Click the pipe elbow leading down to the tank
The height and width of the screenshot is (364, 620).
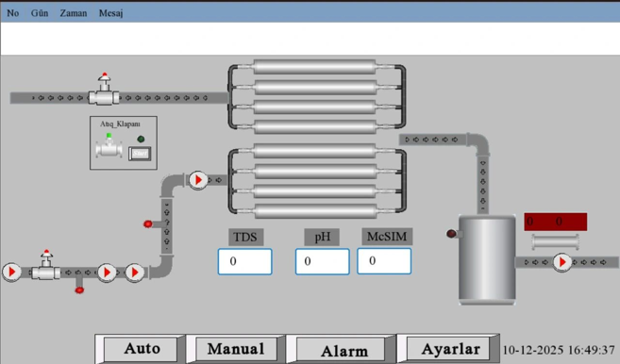click(478, 143)
